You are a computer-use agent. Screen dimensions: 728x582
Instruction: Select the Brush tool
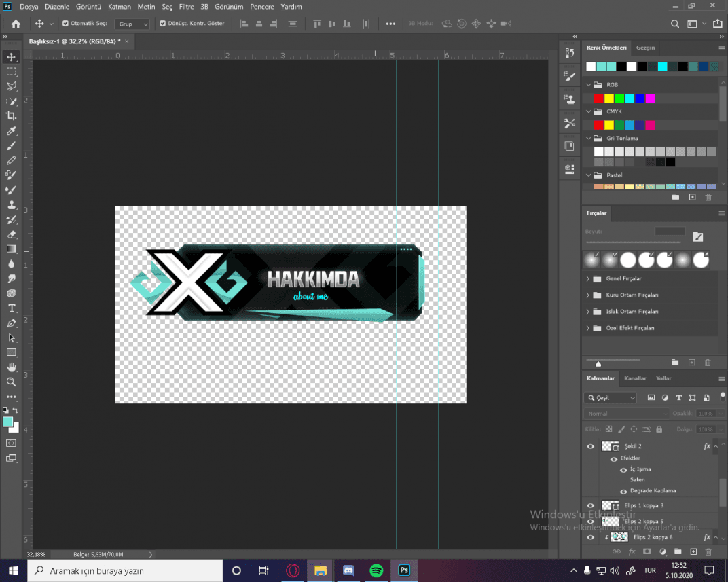point(11,146)
